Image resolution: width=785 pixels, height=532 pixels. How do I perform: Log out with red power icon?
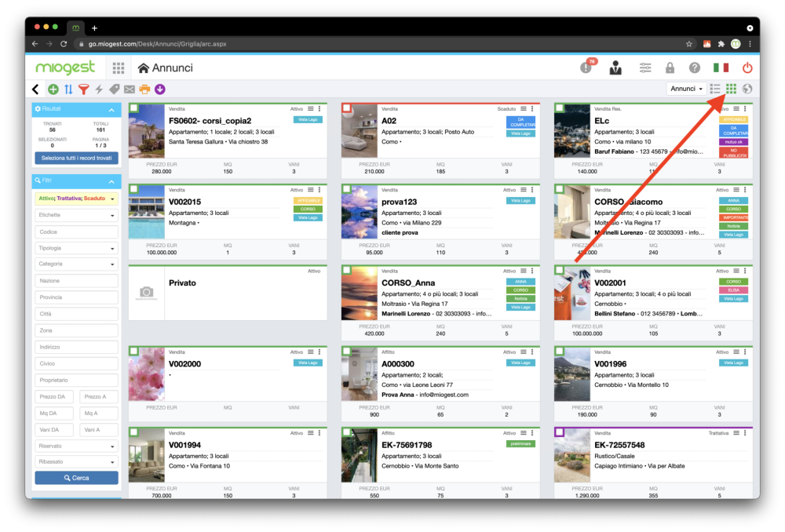pos(747,67)
